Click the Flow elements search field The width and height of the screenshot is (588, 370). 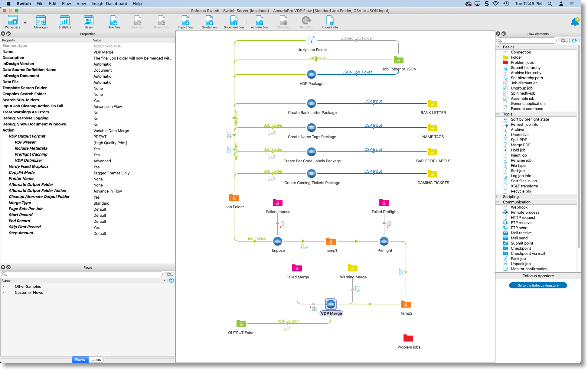(x=528, y=41)
